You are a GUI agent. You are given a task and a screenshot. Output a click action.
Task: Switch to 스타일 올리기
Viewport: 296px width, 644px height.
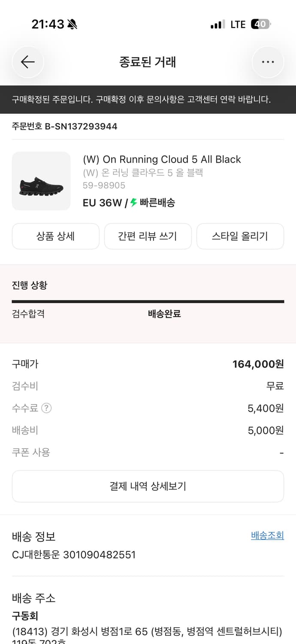(240, 236)
